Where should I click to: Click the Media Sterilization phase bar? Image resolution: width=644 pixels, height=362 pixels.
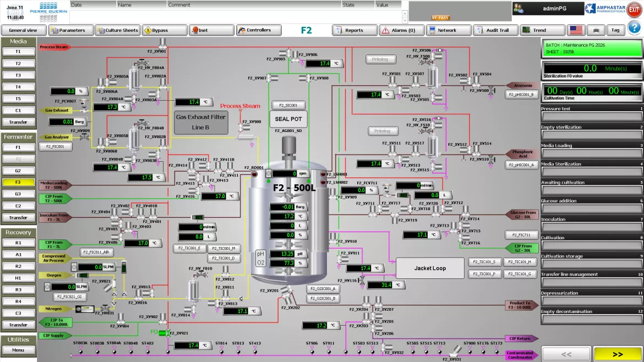[x=591, y=172]
